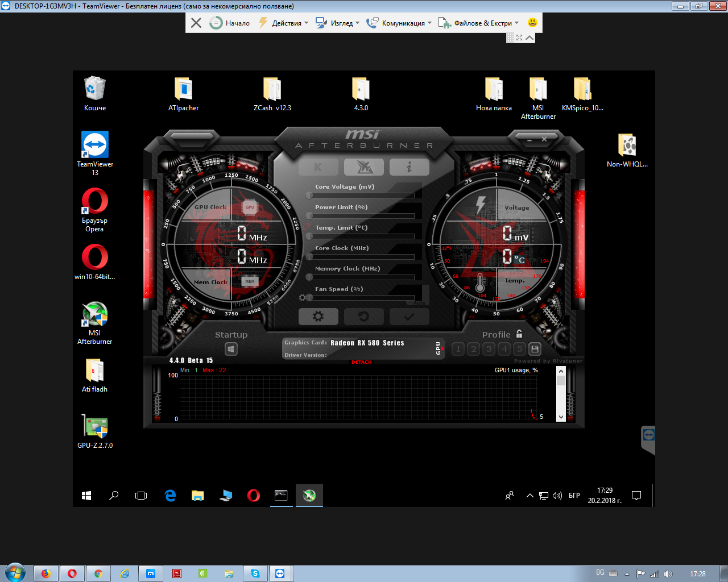Click the Core Clock slider track
The height and width of the screenshot is (582, 728).
[361, 257]
